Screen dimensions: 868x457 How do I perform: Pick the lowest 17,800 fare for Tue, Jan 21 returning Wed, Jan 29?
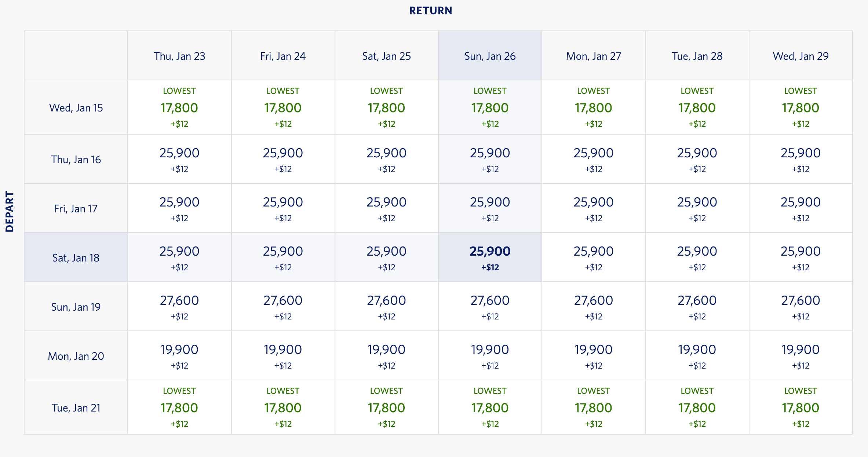pos(800,407)
